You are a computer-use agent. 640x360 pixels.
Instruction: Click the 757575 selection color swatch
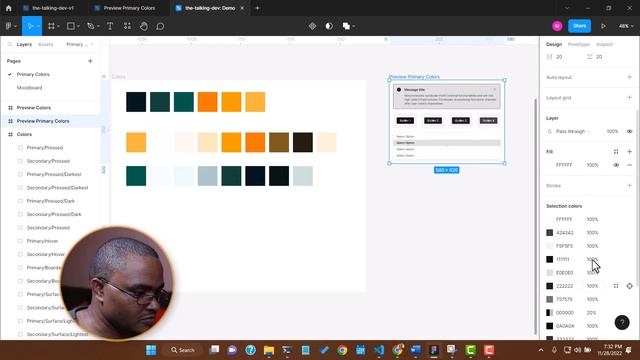coord(549,299)
